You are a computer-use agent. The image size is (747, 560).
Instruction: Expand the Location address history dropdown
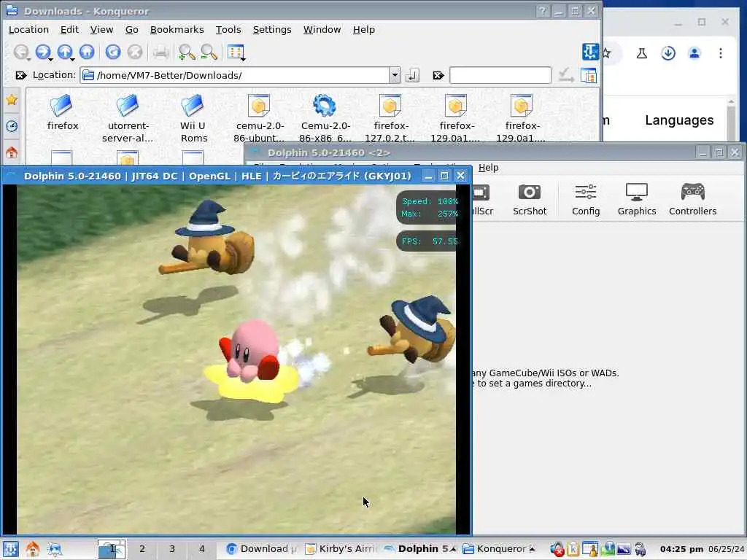[395, 75]
